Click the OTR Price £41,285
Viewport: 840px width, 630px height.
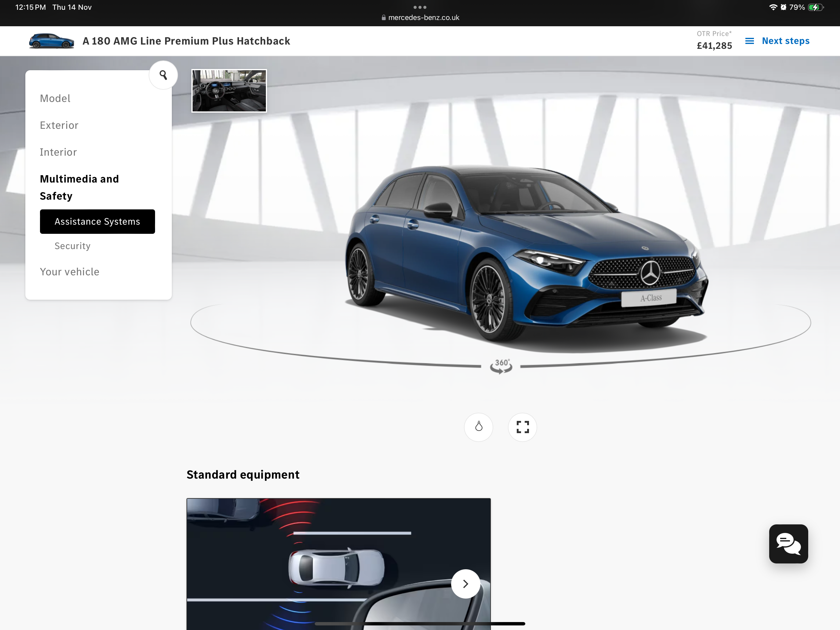pos(714,45)
